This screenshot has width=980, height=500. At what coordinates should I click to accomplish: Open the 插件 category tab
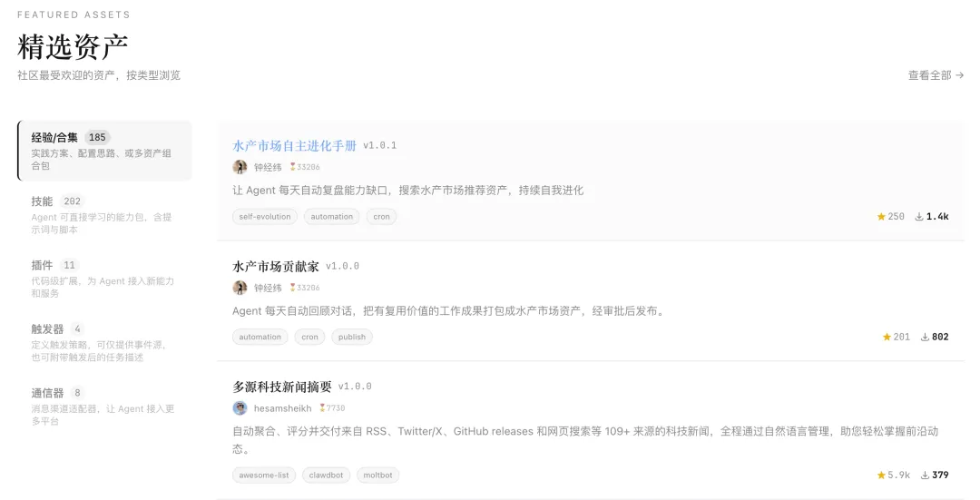(x=104, y=278)
